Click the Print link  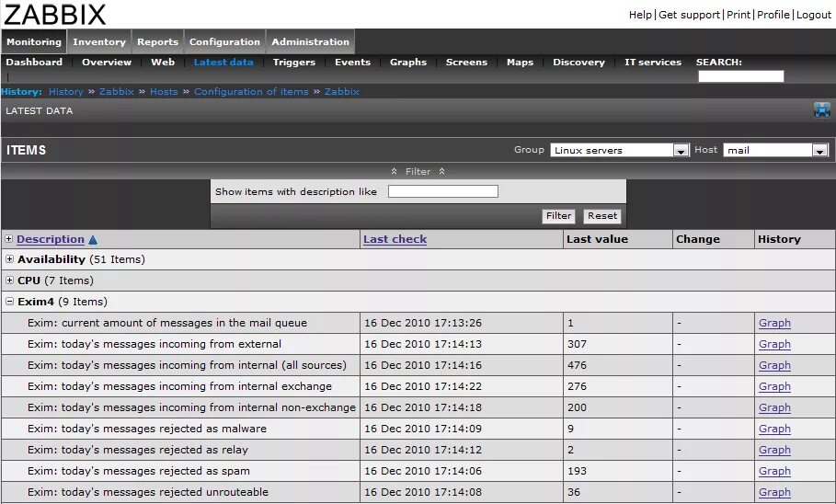739,15
